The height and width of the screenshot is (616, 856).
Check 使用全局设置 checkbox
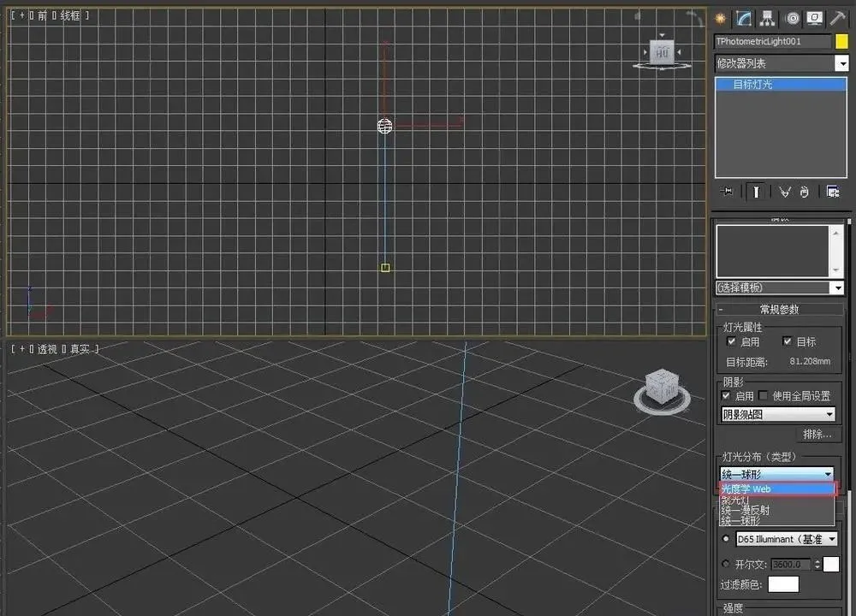[764, 395]
